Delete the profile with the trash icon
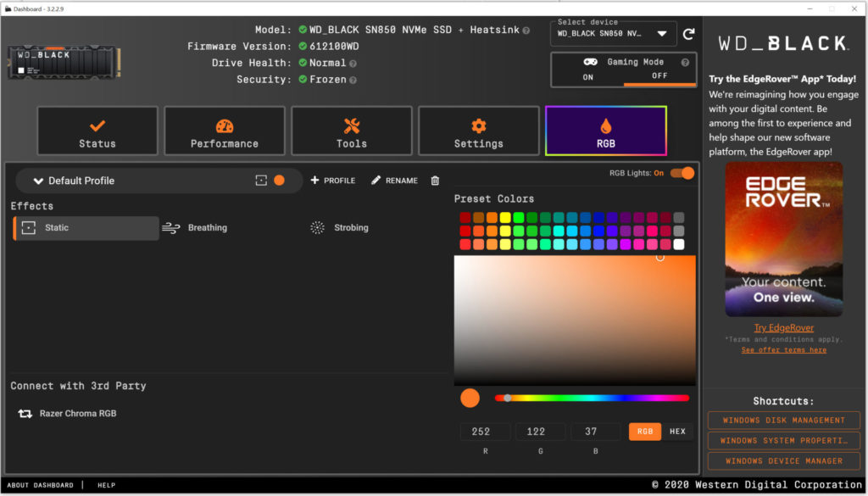Viewport: 868px width, 496px height. pos(435,181)
